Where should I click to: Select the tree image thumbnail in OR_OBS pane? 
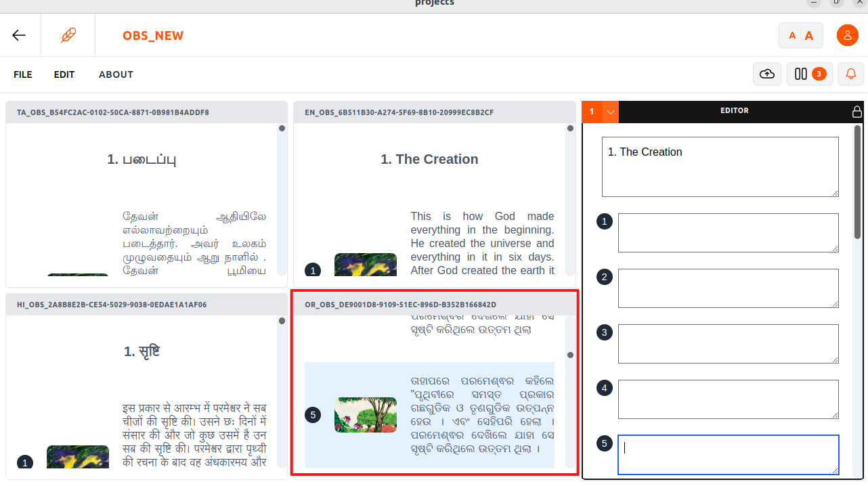pos(366,415)
